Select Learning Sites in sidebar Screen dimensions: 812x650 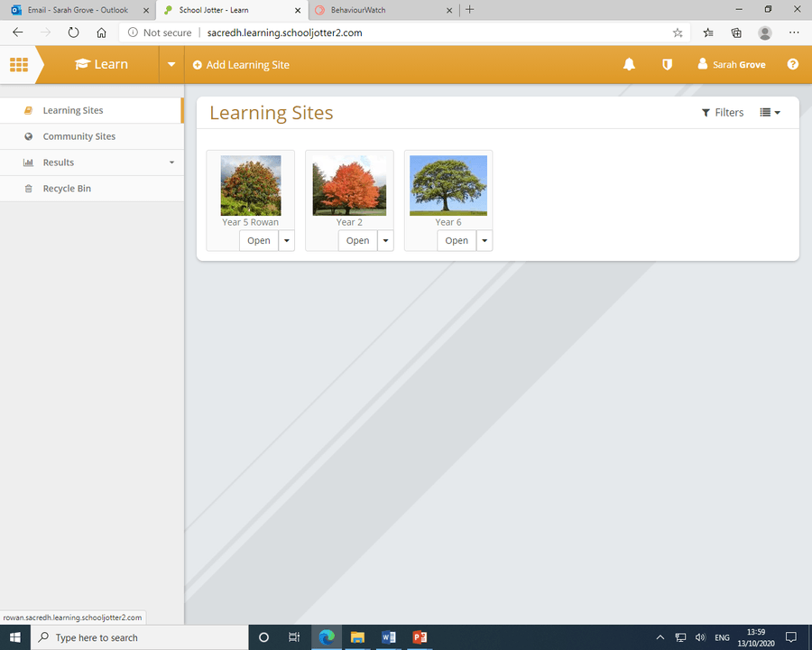point(92,110)
